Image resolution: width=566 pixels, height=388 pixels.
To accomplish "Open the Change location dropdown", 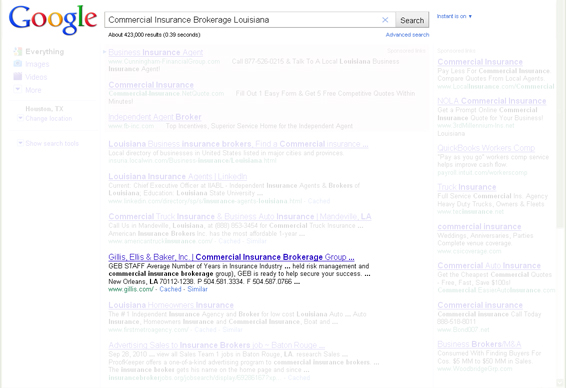I will 45,118.
